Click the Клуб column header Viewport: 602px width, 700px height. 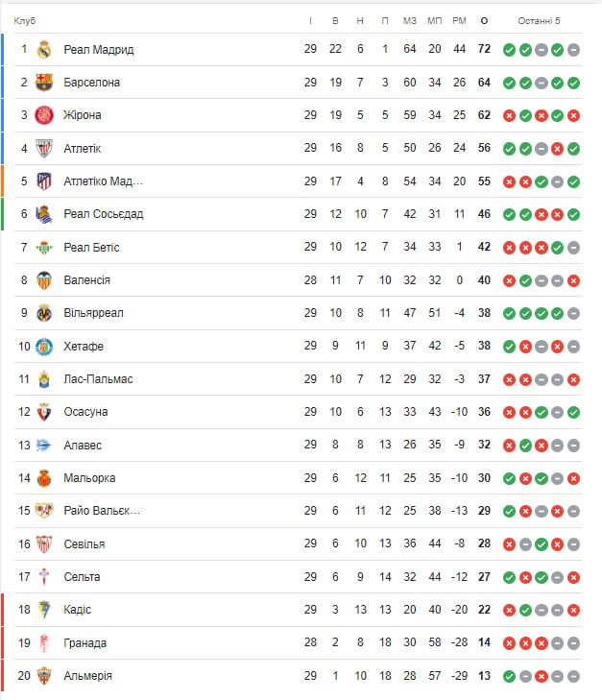(x=25, y=21)
